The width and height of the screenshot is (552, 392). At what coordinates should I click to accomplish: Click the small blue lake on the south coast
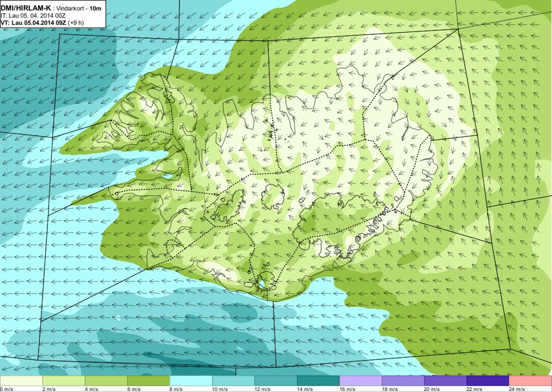point(261,284)
